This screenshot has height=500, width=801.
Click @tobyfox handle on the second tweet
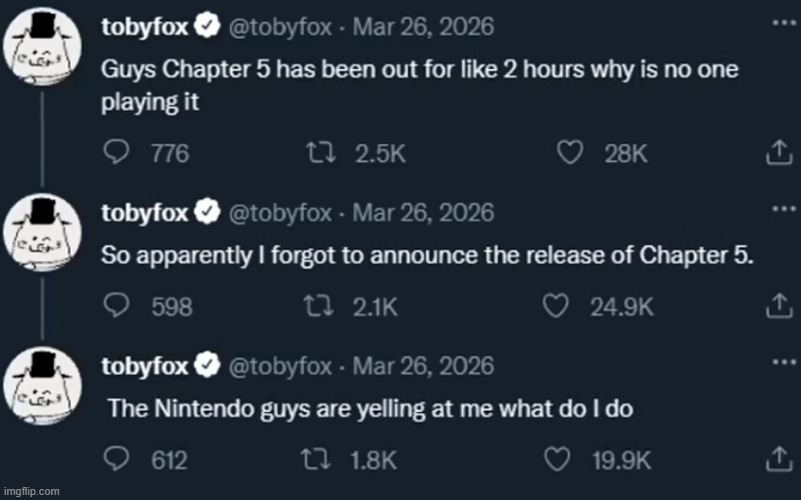[x=280, y=212]
